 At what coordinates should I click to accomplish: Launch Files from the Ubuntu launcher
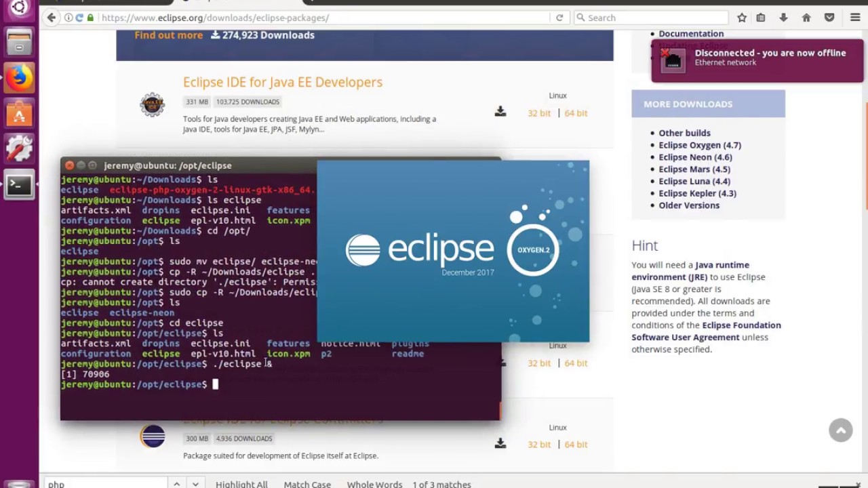[19, 42]
